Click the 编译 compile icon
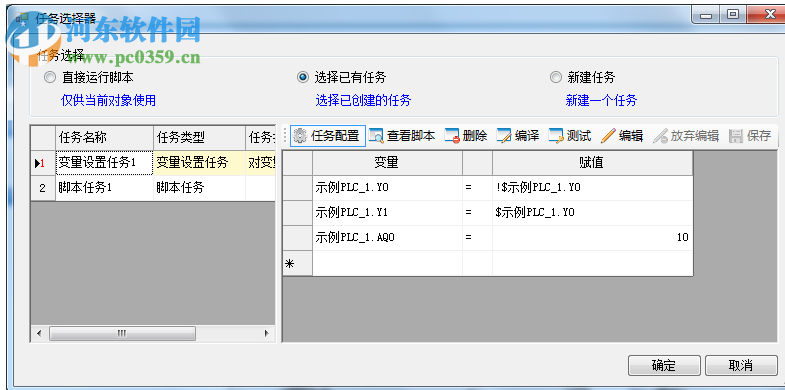This screenshot has width=785, height=390. pos(504,136)
